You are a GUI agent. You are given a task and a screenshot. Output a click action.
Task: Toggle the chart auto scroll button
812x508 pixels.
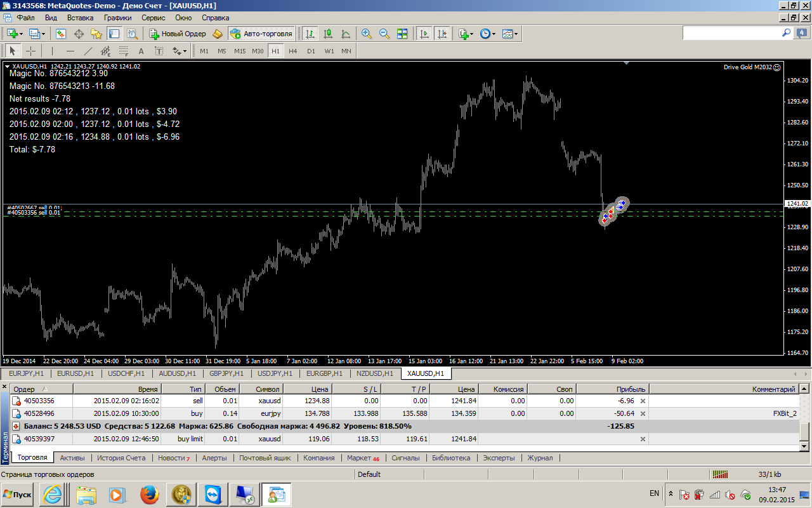tap(424, 34)
